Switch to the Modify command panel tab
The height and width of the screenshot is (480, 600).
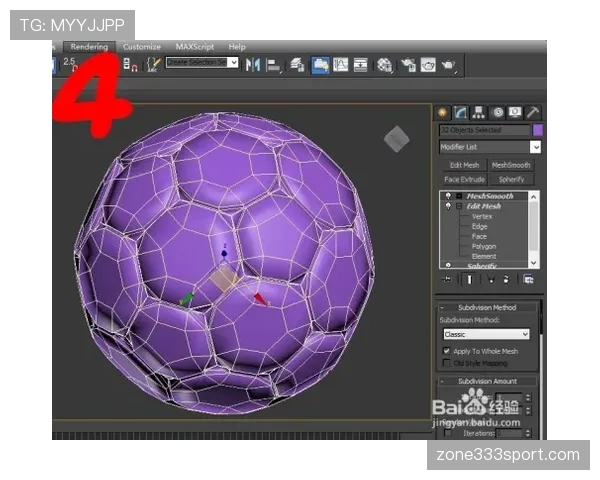(460, 113)
